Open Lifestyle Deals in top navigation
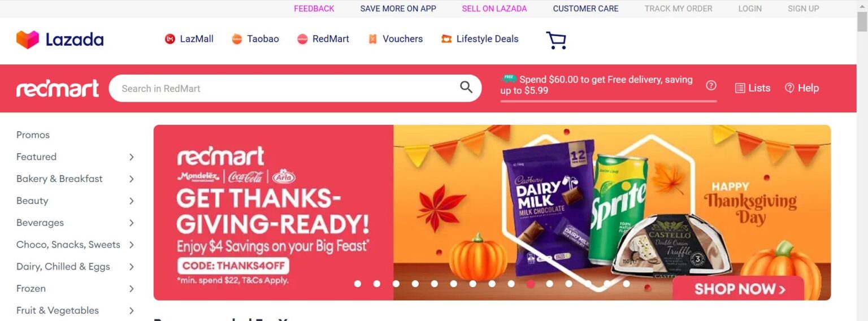868x321 pixels. coord(480,39)
